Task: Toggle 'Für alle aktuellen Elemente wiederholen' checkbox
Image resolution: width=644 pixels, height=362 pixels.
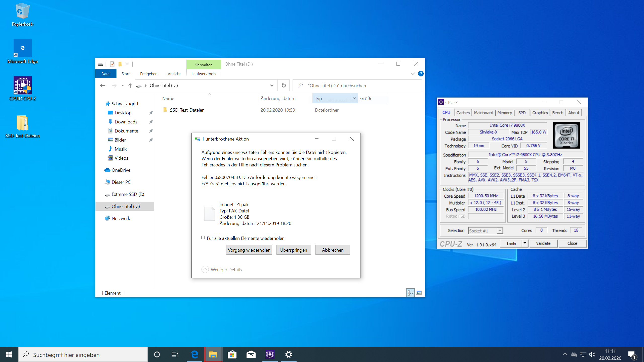Action: [203, 237]
